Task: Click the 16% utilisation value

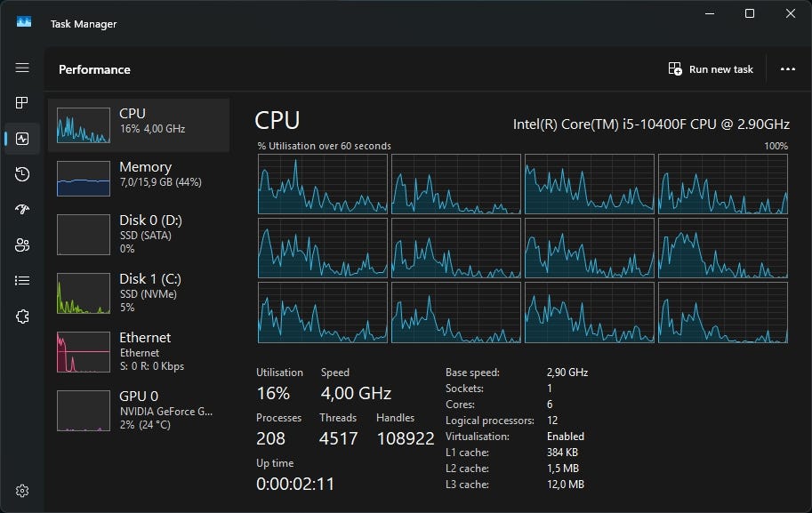Action: tap(273, 394)
